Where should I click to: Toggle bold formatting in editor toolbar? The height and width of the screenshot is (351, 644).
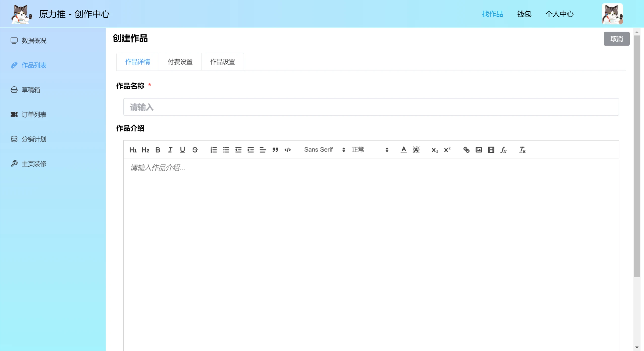click(158, 150)
